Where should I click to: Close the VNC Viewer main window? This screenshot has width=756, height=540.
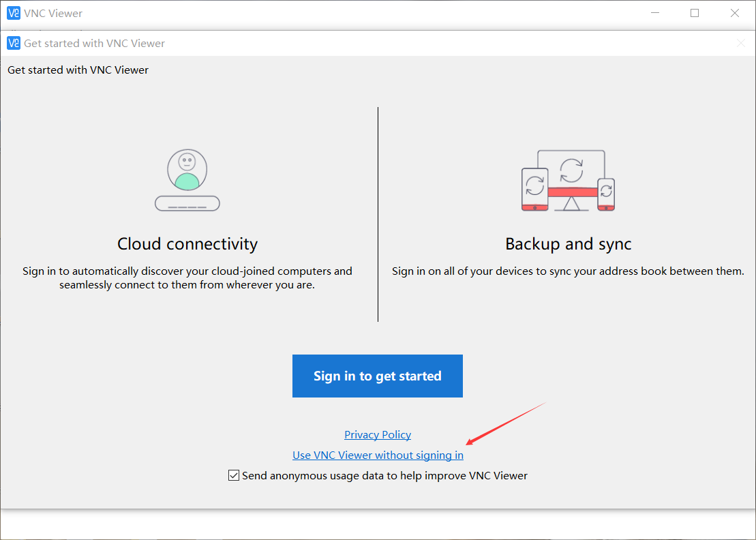(735, 13)
